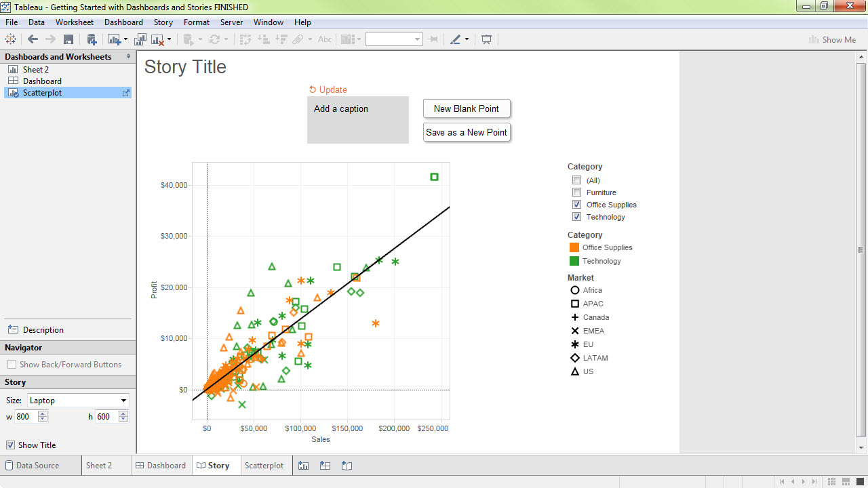Viewport: 868px width, 488px height.
Task: Click the orange Office Supplies color swatch
Action: pyautogui.click(x=574, y=247)
